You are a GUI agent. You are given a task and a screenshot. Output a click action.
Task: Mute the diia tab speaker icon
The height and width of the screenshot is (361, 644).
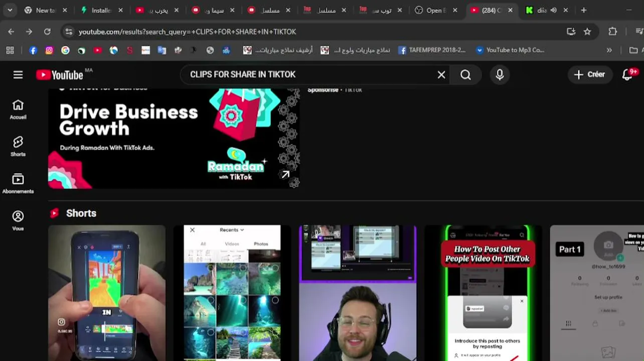coord(554,10)
